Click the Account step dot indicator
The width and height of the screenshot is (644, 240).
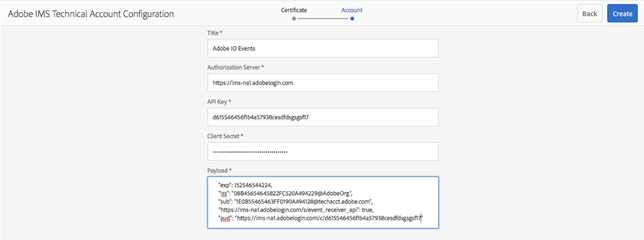[352, 19]
